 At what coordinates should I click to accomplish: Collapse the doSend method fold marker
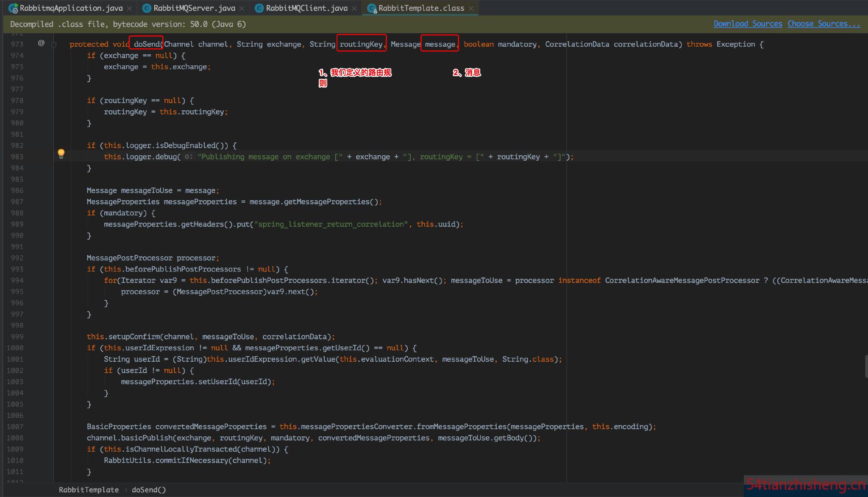click(x=54, y=45)
